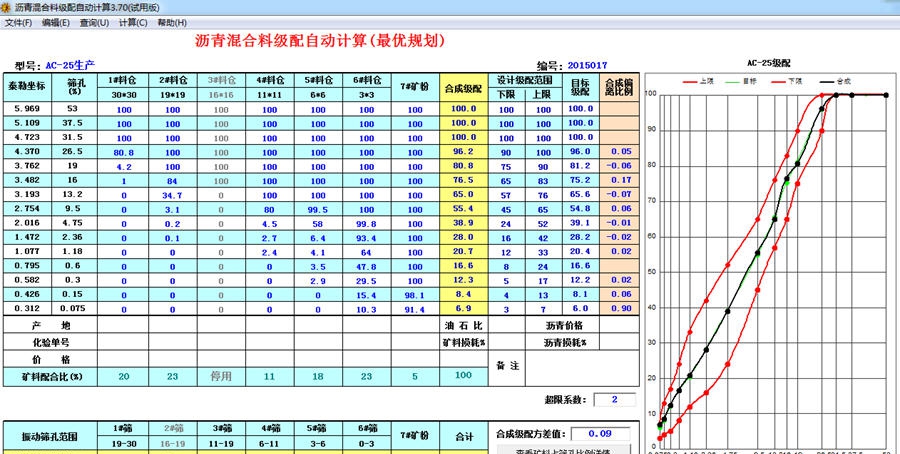Click the 2#料仓 column header
Image resolution: width=900 pixels, height=454 pixels.
[173, 80]
